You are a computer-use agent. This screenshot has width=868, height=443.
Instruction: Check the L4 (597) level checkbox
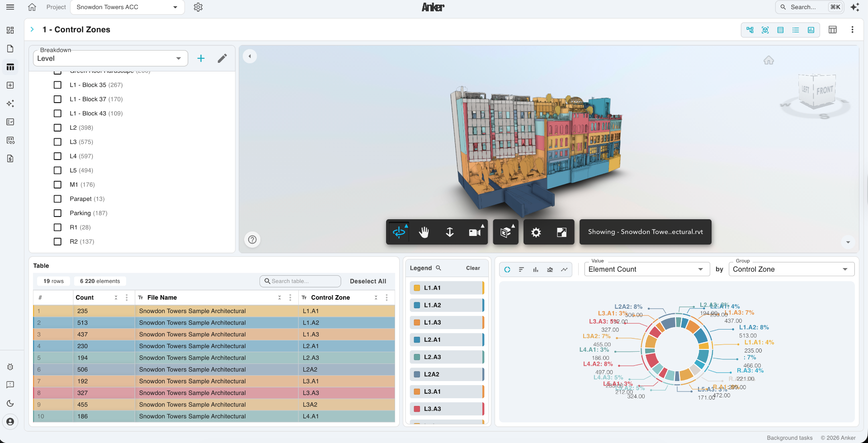pyautogui.click(x=57, y=156)
